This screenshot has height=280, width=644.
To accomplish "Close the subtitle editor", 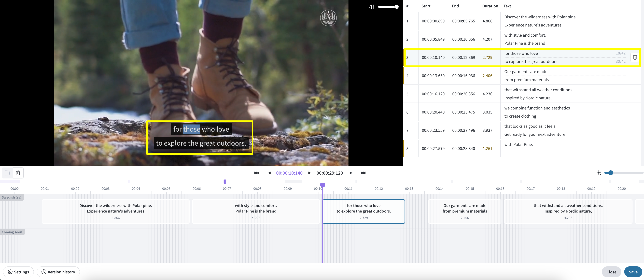I will click(611, 272).
